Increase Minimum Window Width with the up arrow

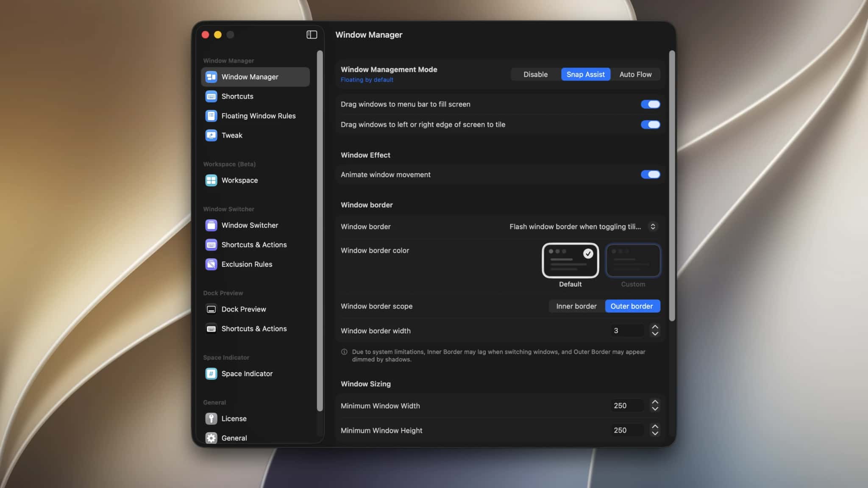tap(655, 402)
